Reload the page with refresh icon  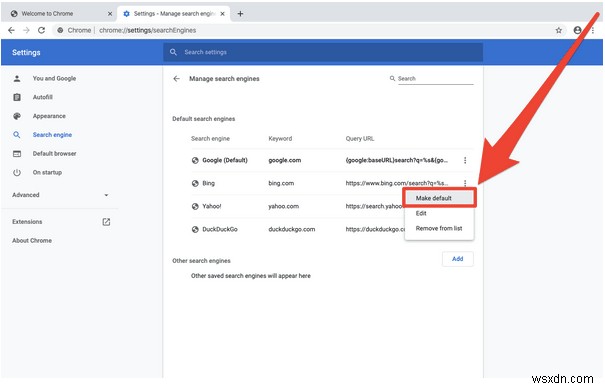(41, 30)
